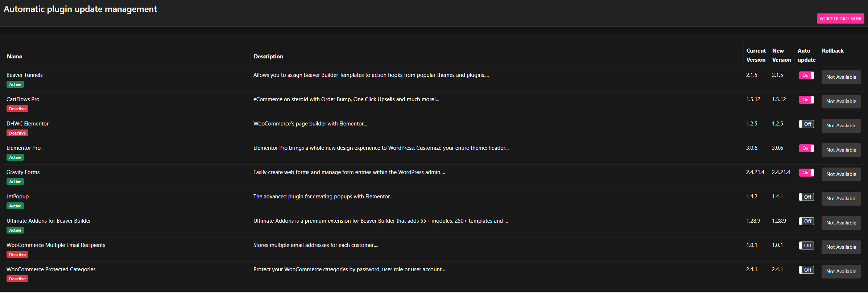Click the CartFlows Pro plugin name
The image size is (868, 293).
tap(23, 99)
